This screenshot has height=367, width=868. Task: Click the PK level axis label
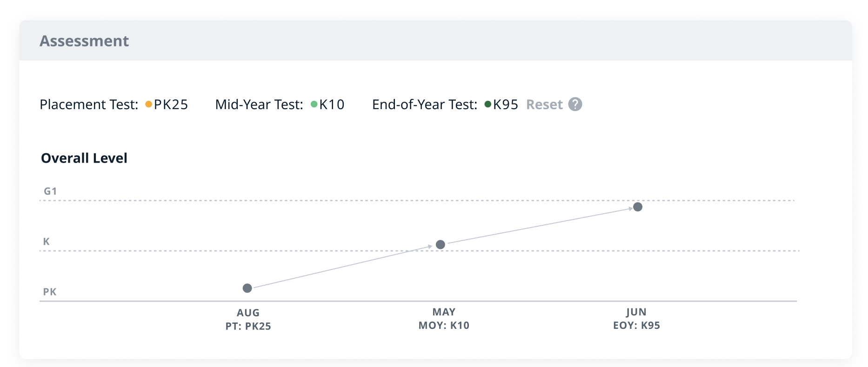pyautogui.click(x=50, y=292)
